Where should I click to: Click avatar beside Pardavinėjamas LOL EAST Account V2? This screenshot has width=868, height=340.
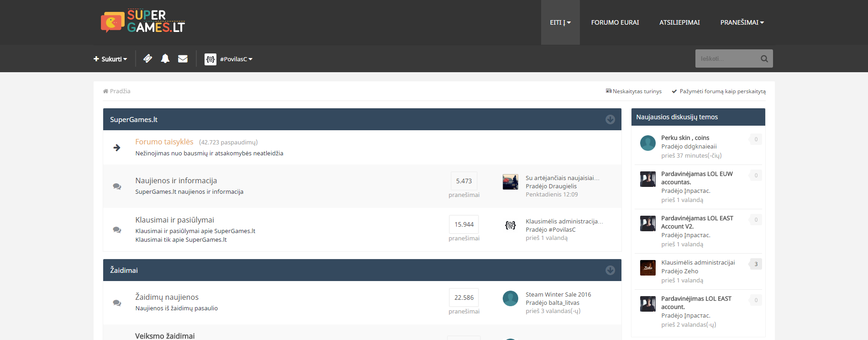648,223
